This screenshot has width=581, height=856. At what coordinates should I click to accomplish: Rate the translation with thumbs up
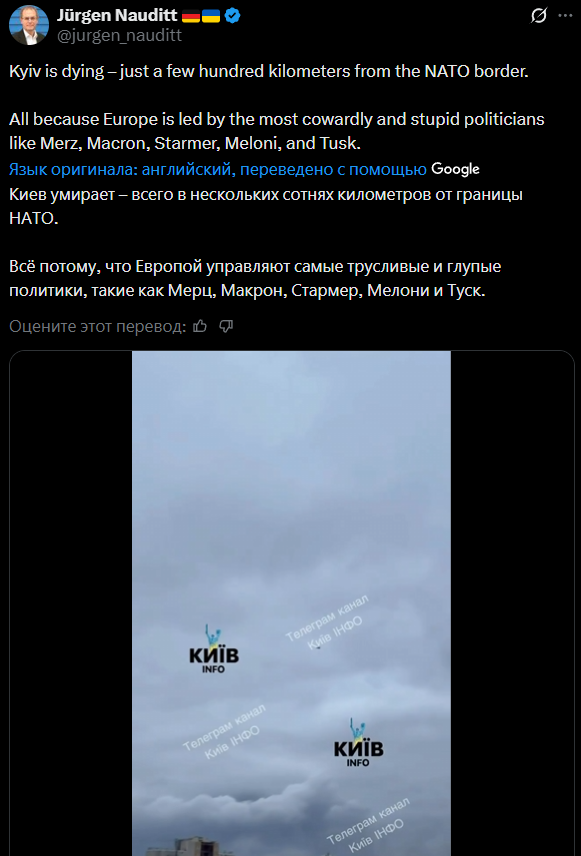[201, 326]
